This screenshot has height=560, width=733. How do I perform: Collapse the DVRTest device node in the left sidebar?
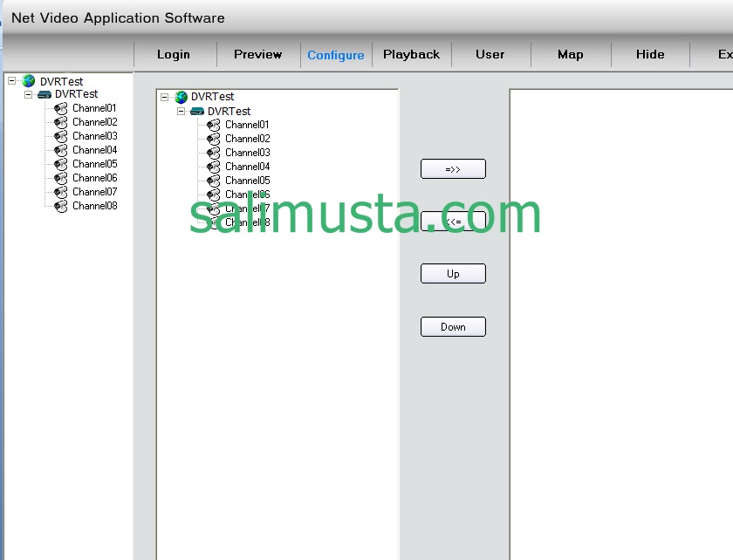[29, 94]
